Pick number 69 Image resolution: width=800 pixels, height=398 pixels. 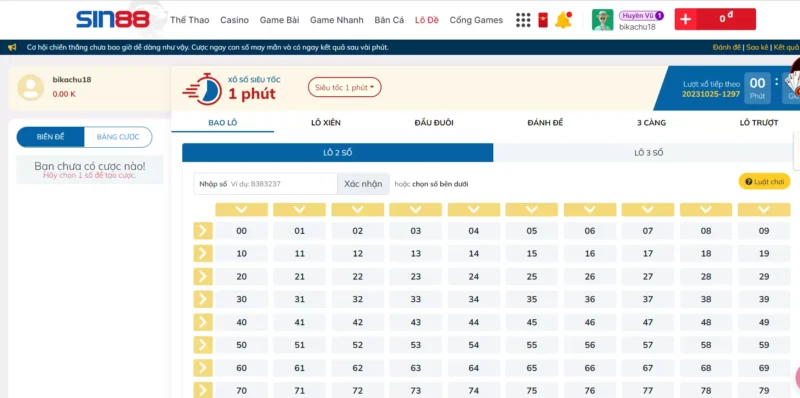[764, 368]
